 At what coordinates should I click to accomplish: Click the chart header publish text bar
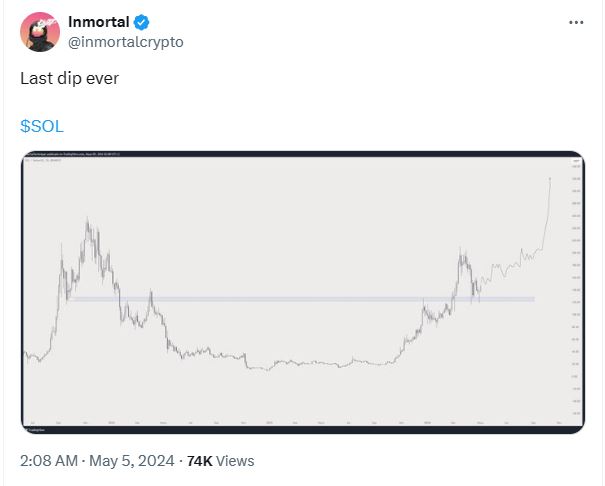[x=73, y=154]
